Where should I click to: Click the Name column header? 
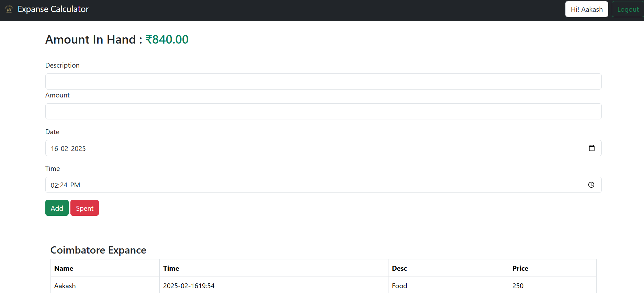pyautogui.click(x=64, y=268)
